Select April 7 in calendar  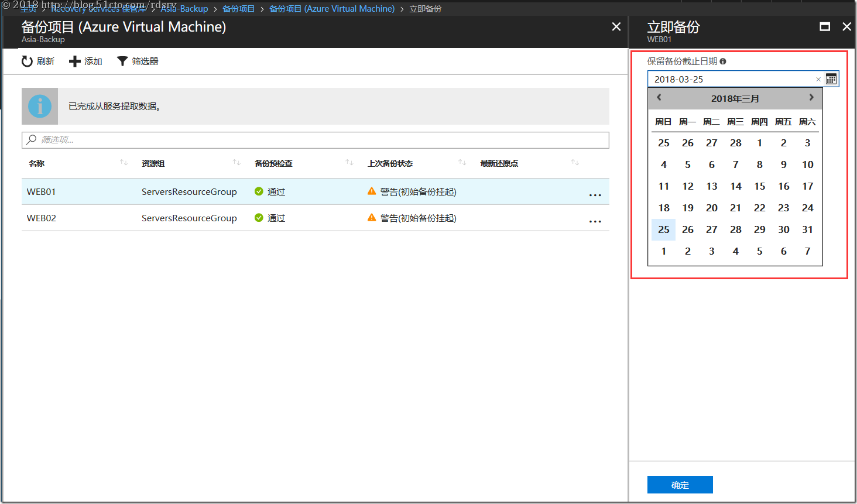tap(808, 251)
